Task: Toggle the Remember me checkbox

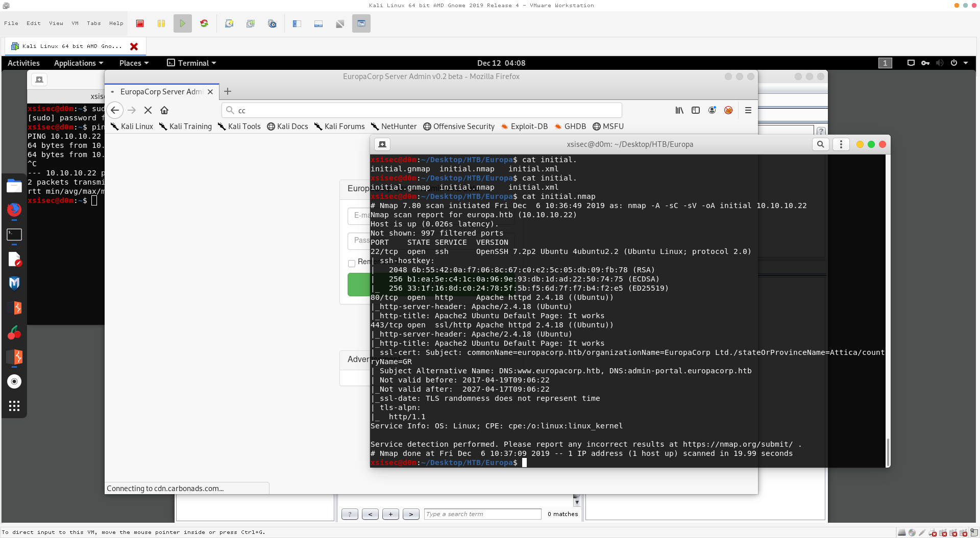Action: 352,264
